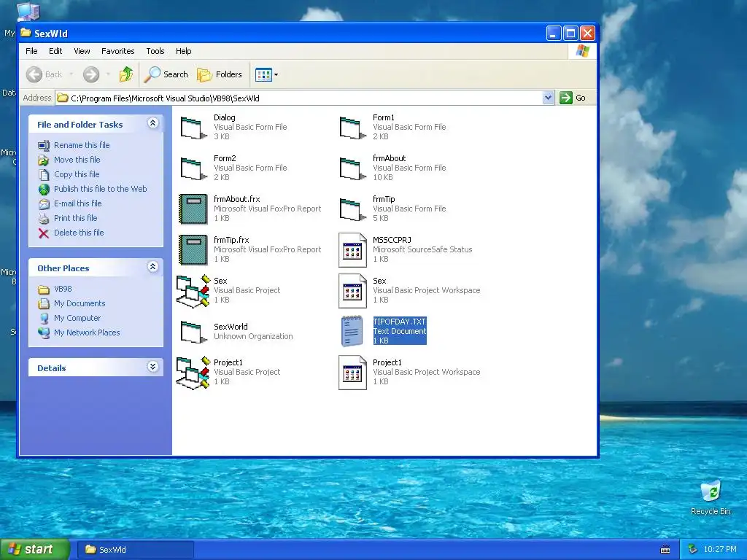747x560 pixels.
Task: Click Move this file link
Action: (x=77, y=160)
